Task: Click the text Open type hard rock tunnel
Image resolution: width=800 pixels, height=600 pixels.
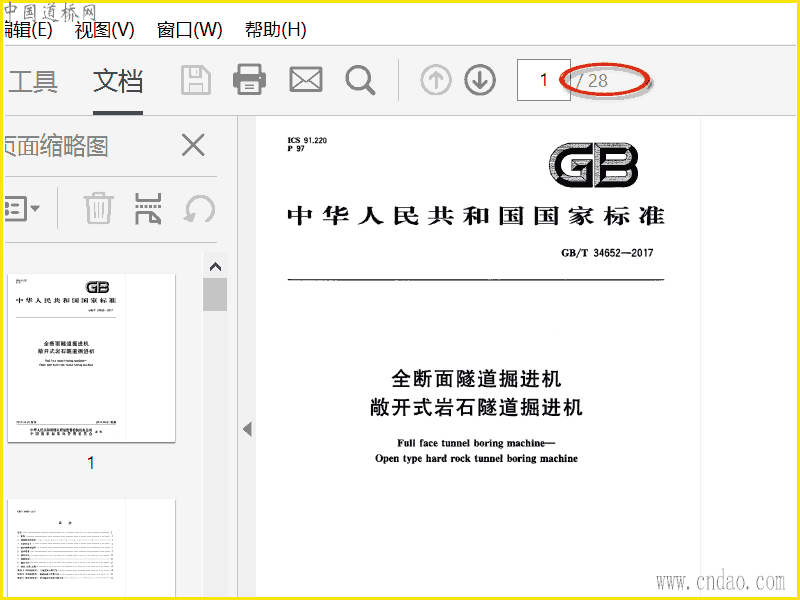Action: tap(440, 458)
